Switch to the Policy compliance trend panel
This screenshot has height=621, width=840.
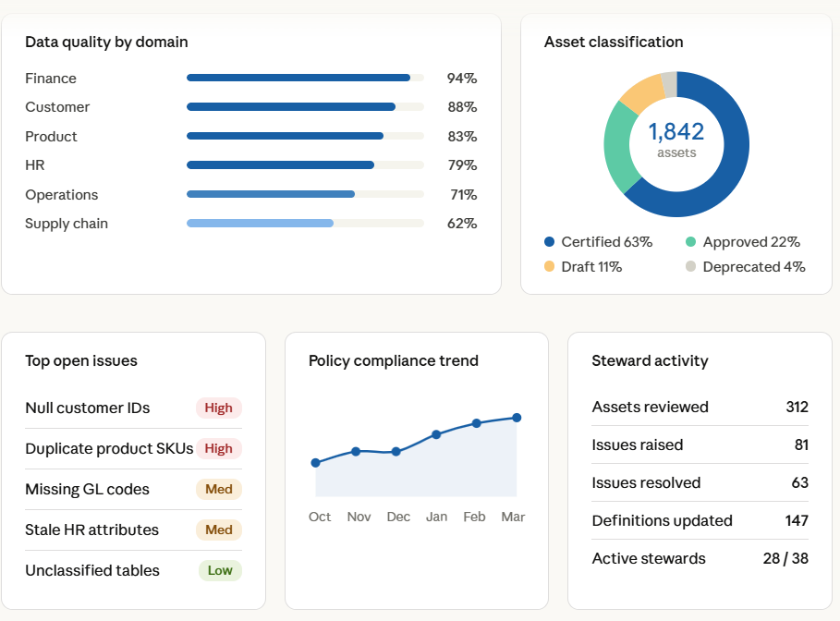pos(393,360)
